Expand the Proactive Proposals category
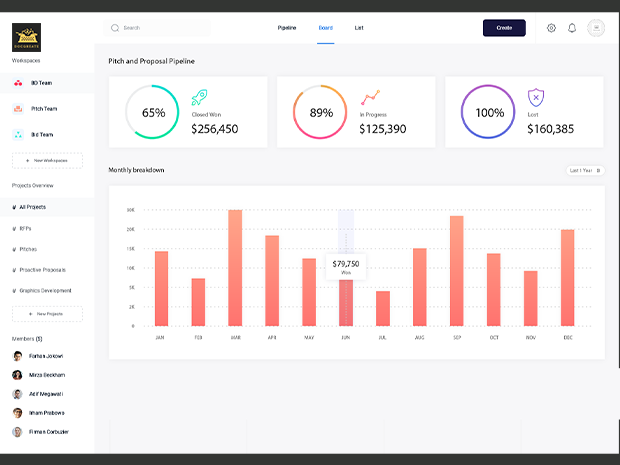Screen dimensions: 620x465 click(42, 270)
